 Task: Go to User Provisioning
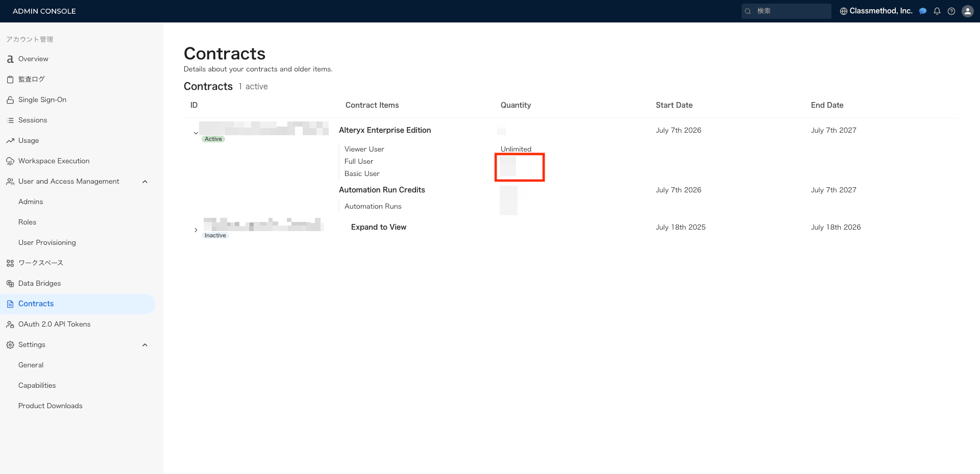click(47, 242)
